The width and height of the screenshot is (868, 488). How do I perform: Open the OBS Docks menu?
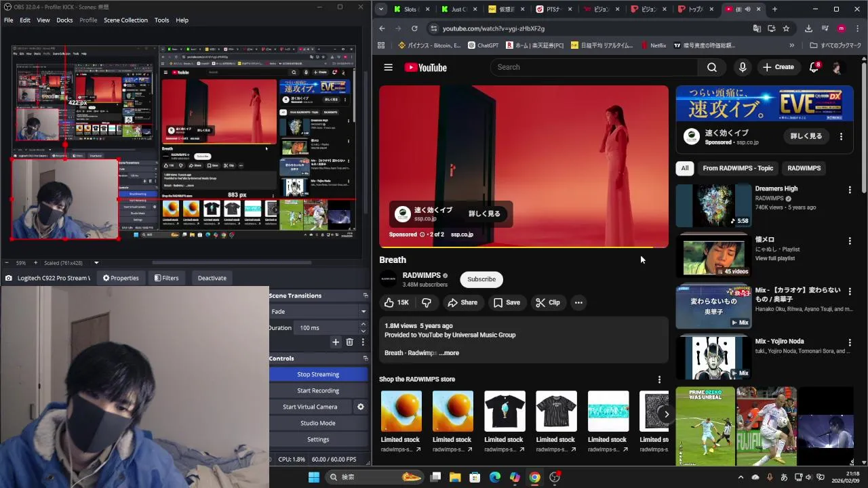[x=64, y=20]
